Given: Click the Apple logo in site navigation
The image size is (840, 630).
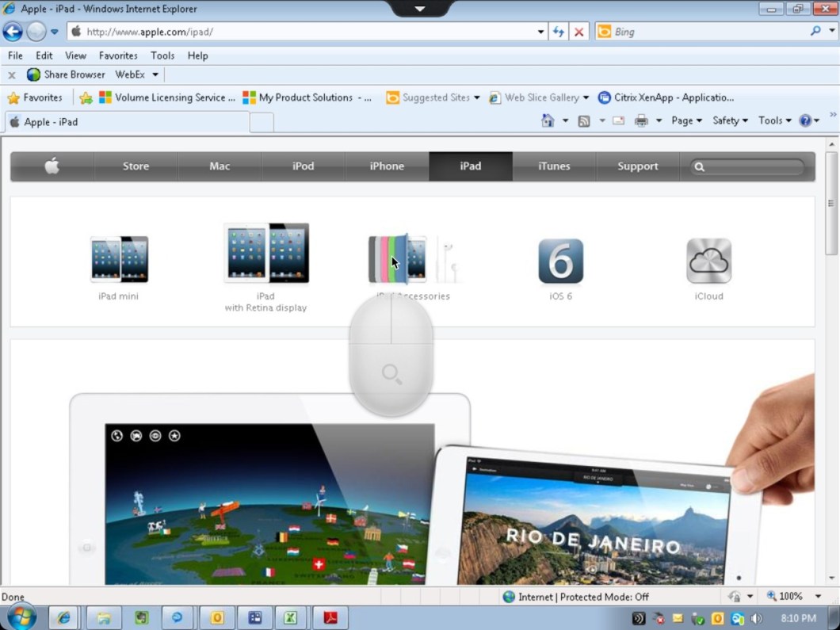Looking at the screenshot, I should coord(52,166).
